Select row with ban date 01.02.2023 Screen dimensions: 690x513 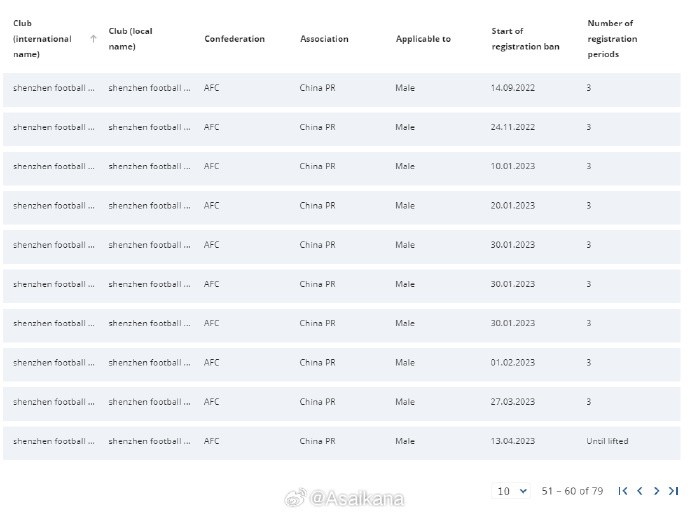click(341, 363)
